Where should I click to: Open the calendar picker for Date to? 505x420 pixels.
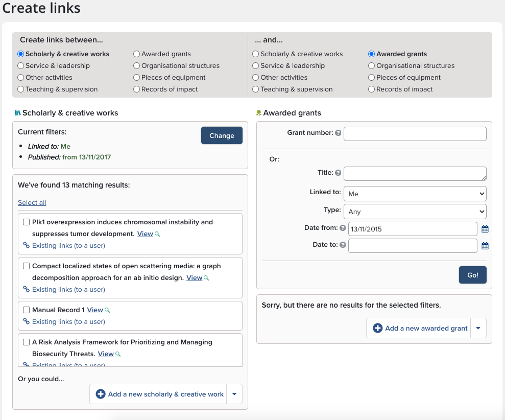coord(485,246)
